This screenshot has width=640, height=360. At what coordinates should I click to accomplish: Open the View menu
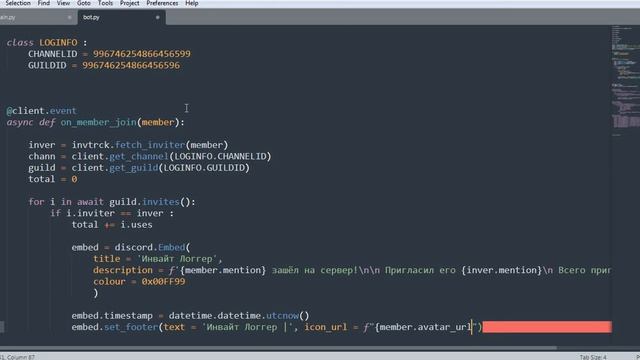(63, 3)
